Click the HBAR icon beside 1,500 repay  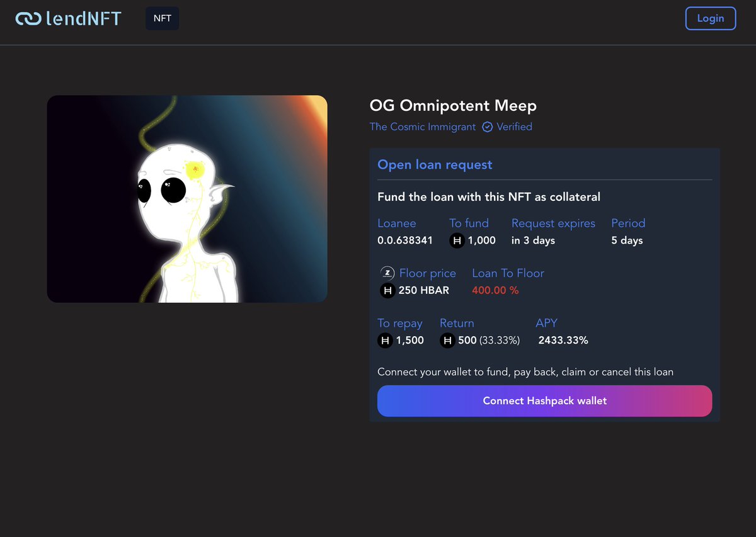tap(384, 341)
